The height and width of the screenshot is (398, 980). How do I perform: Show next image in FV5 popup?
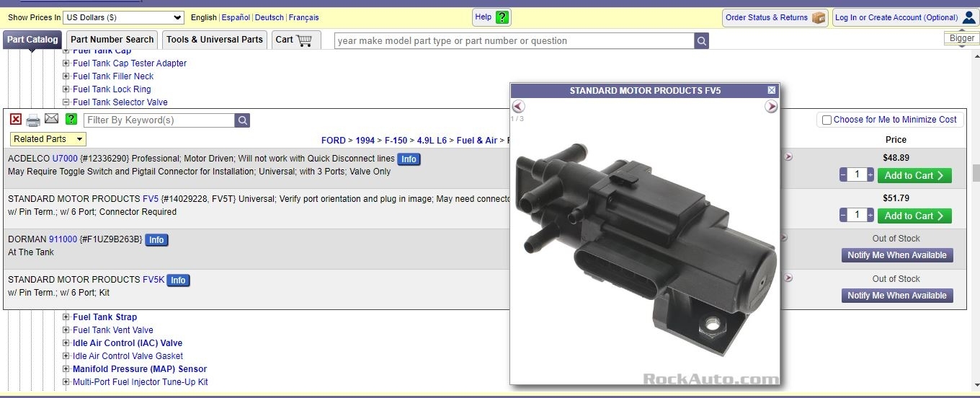tap(771, 107)
